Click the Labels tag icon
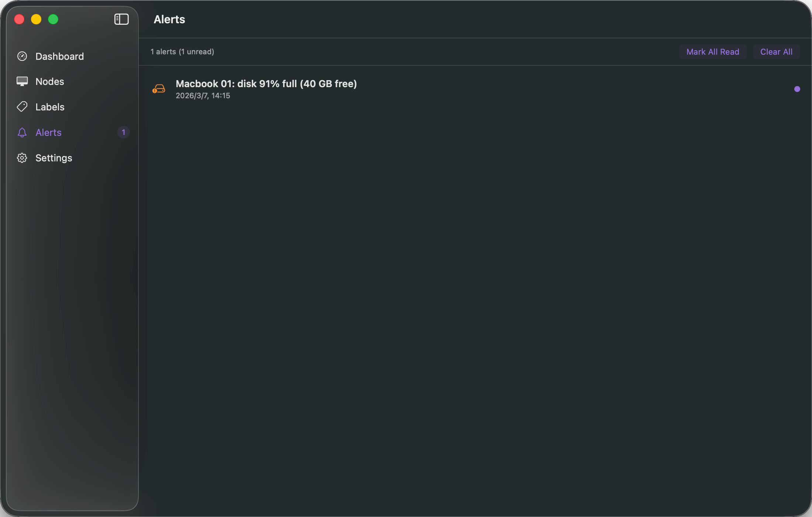812x517 pixels. [22, 107]
